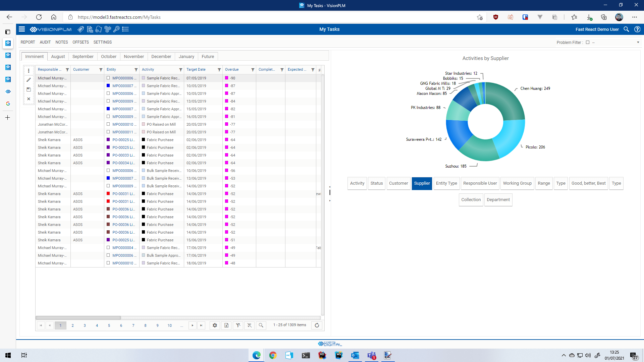Image resolution: width=644 pixels, height=362 pixels.
Task: Check the box on the first MPO000006 row
Action: pyautogui.click(x=108, y=78)
